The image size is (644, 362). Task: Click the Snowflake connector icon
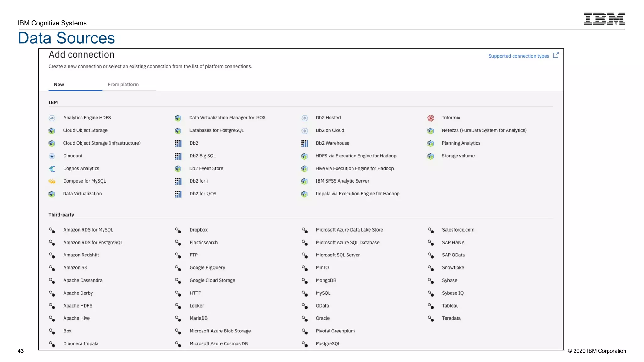click(431, 268)
